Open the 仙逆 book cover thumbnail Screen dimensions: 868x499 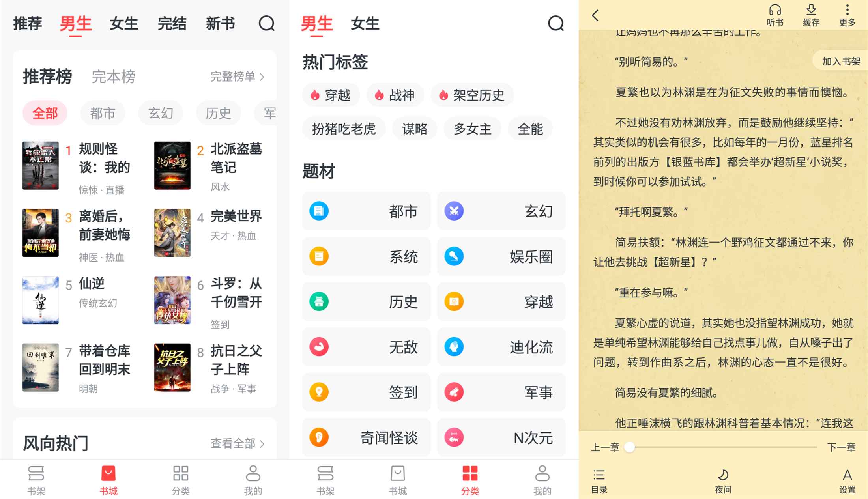point(41,300)
